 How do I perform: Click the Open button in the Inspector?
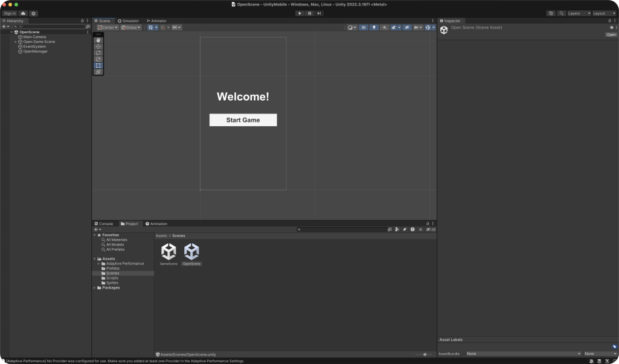point(611,34)
